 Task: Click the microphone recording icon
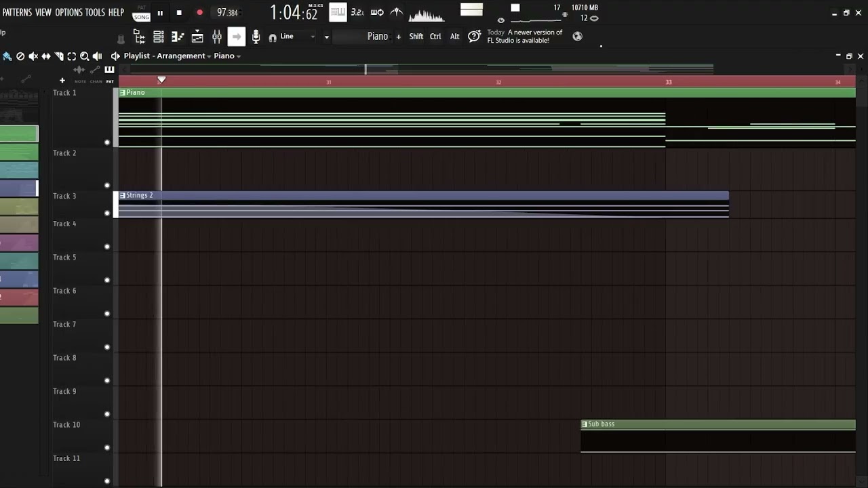click(256, 37)
